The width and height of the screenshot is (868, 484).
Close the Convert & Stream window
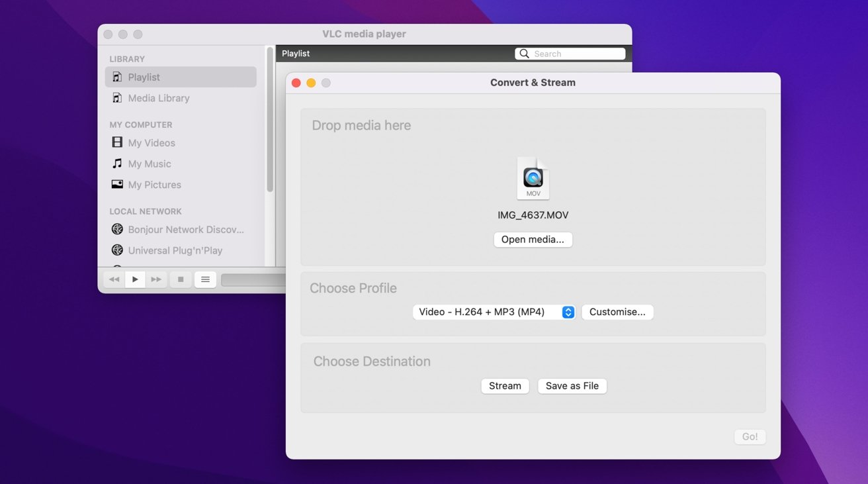point(296,83)
